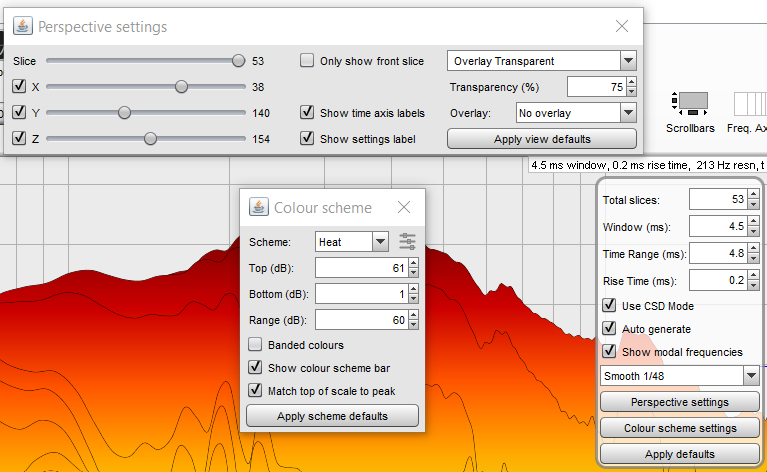Close the Colour scheme dialog
The height and width of the screenshot is (472, 767).
click(x=404, y=207)
